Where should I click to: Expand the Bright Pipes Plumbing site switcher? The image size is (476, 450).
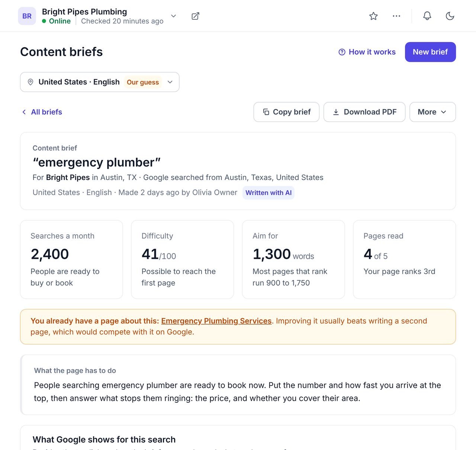pyautogui.click(x=173, y=16)
